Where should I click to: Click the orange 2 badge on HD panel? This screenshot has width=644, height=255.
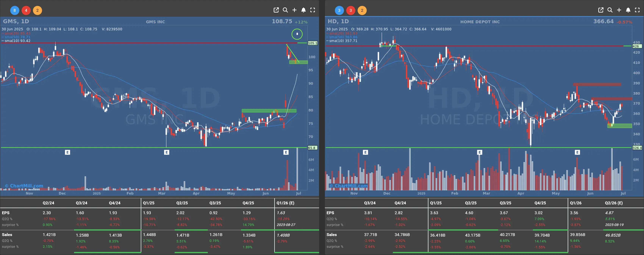click(x=362, y=10)
